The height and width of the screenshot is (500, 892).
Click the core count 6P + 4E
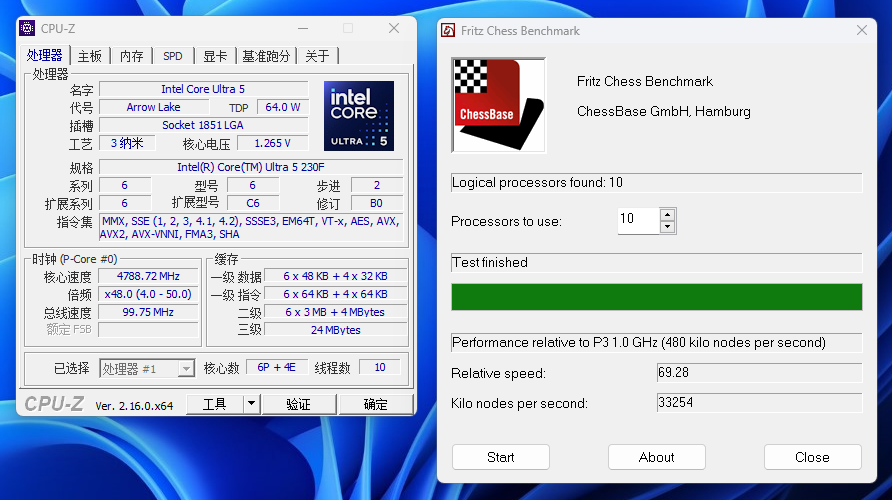tap(277, 367)
